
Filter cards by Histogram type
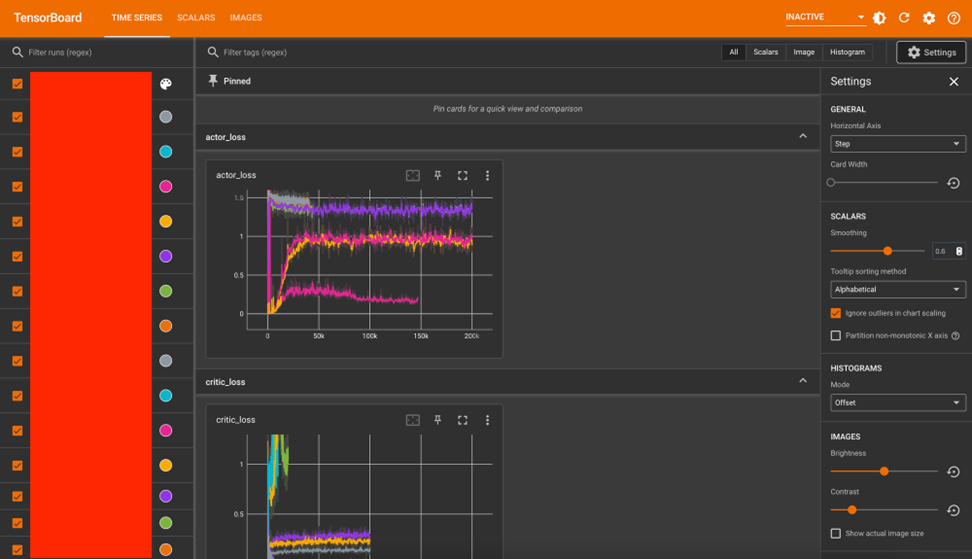click(847, 52)
